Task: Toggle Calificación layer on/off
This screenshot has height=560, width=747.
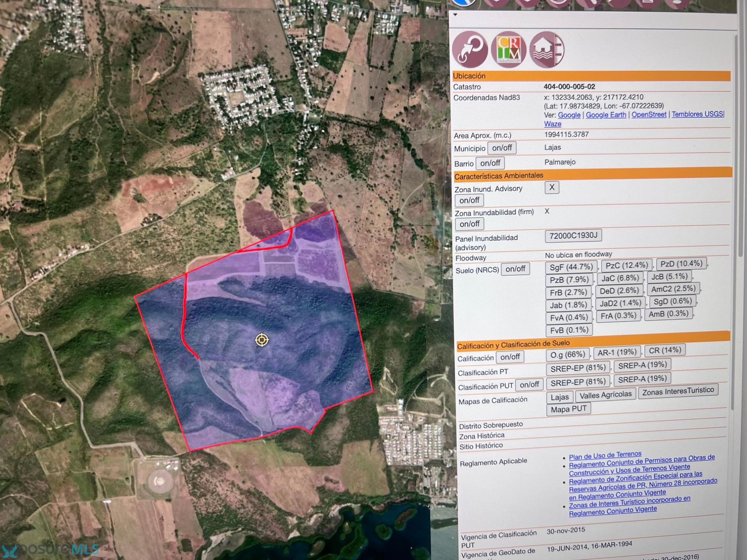Action: coord(510,357)
